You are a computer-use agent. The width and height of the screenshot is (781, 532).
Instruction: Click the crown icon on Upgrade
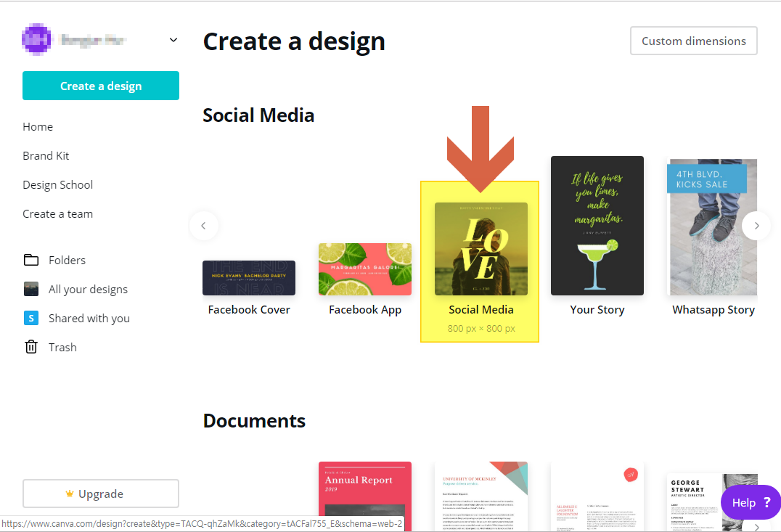point(70,494)
